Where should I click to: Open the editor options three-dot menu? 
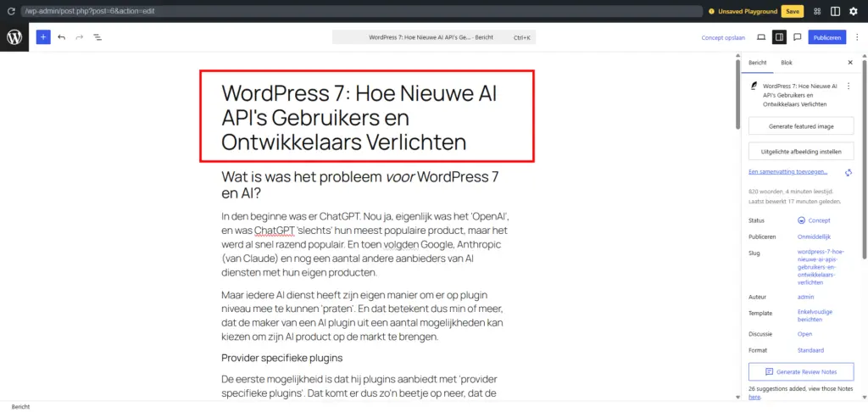(x=857, y=37)
